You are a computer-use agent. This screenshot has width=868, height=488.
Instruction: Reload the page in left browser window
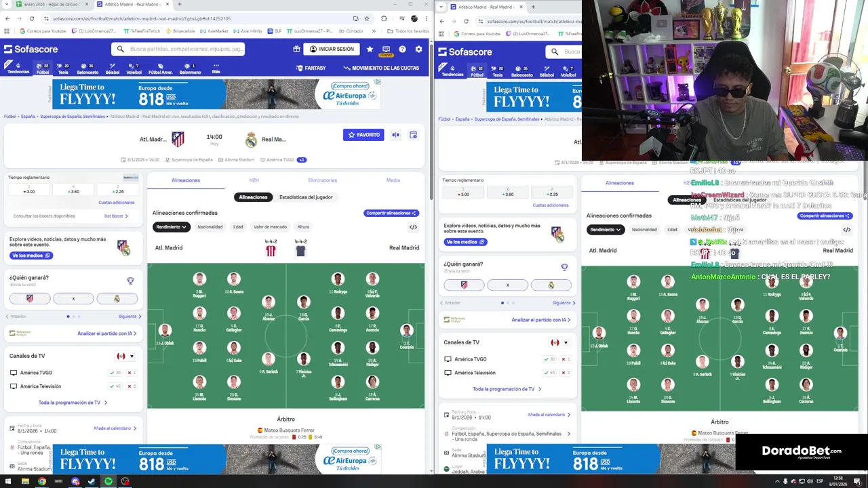[x=31, y=18]
